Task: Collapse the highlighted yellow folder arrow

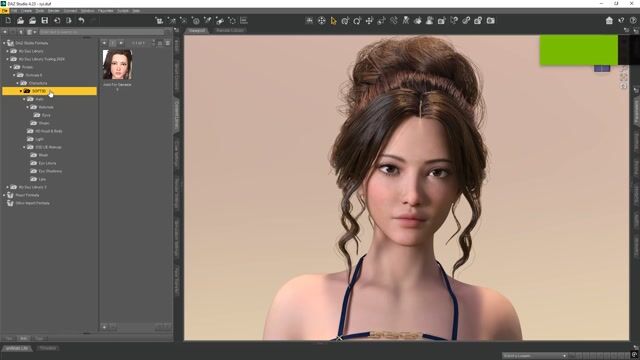Action: pyautogui.click(x=20, y=91)
